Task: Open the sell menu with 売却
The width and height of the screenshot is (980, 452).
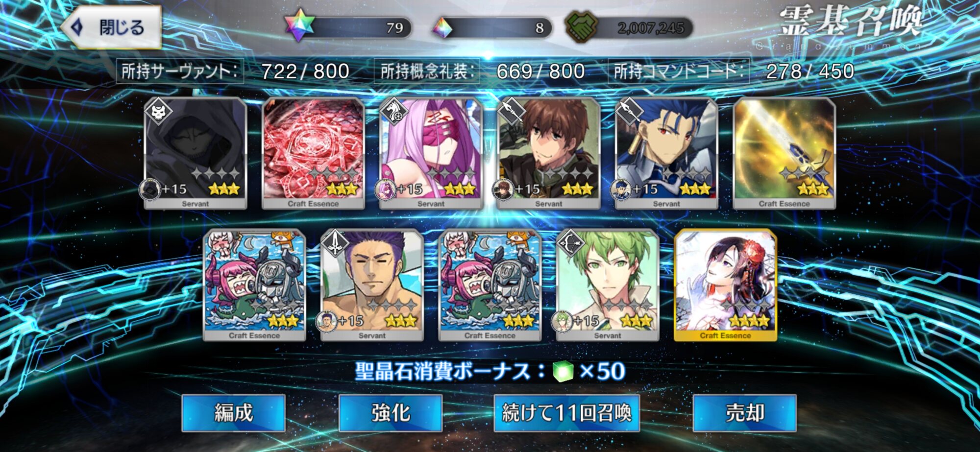Action: [745, 413]
